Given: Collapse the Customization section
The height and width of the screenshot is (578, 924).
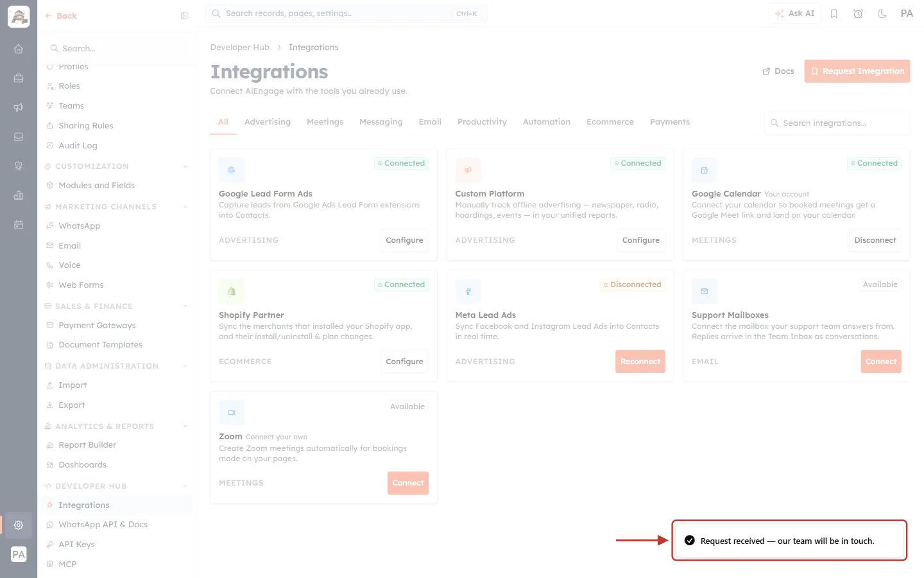Looking at the screenshot, I should pyautogui.click(x=185, y=166).
